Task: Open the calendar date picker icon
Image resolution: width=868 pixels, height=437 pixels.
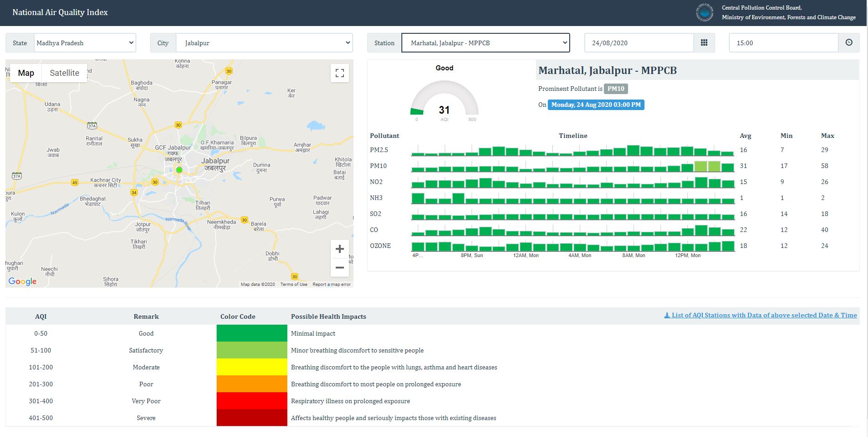Action: click(704, 43)
